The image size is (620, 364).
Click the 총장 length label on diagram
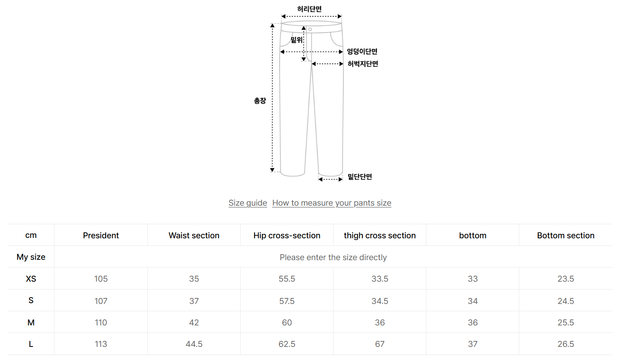tap(260, 101)
